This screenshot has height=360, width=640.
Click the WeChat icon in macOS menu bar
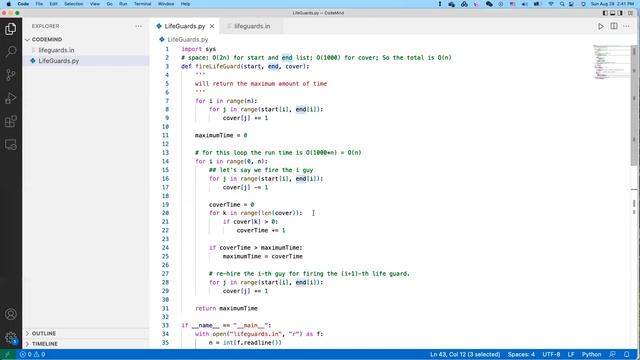(x=489, y=4)
